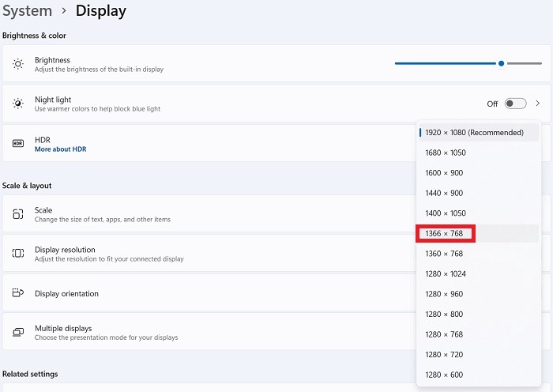Click the Brightness slider handle
Image resolution: width=553 pixels, height=392 pixels.
(x=502, y=63)
